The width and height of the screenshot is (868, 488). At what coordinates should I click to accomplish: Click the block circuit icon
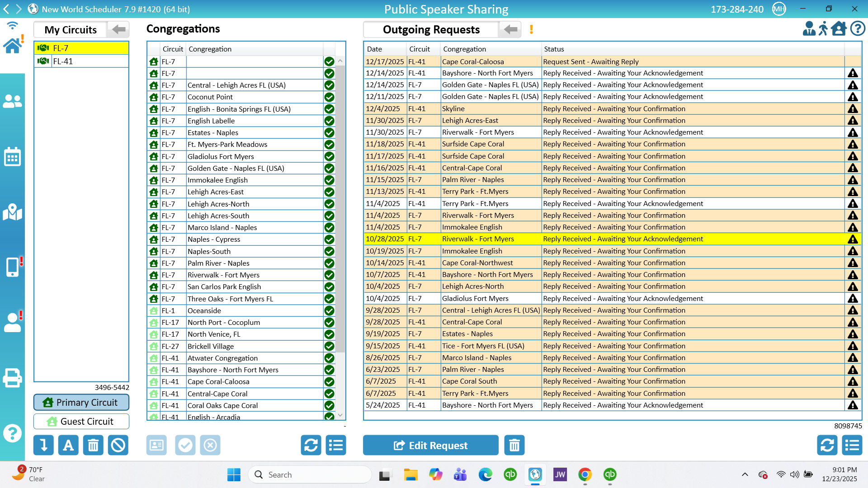(x=118, y=446)
